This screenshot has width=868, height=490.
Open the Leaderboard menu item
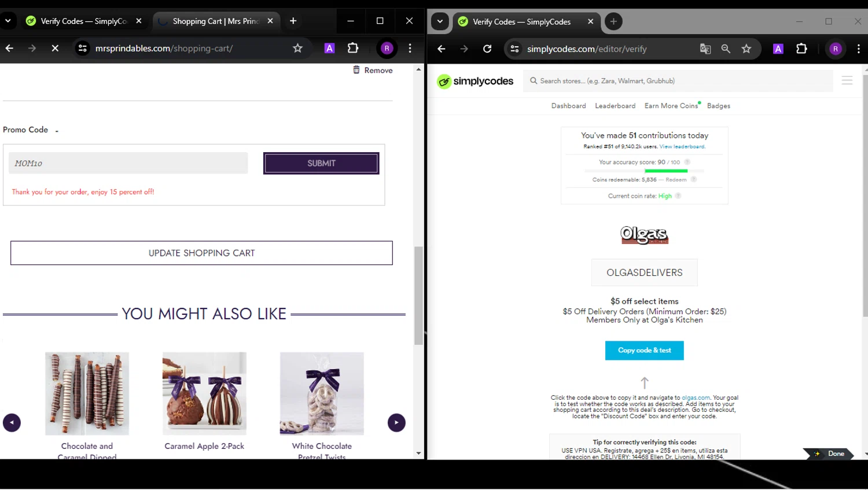tap(615, 106)
